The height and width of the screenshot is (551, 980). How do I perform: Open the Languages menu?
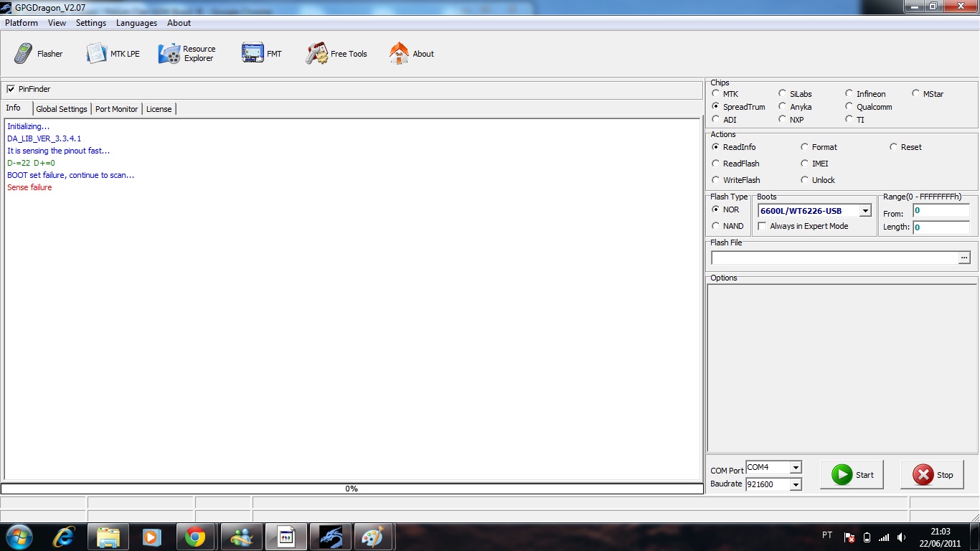click(136, 23)
